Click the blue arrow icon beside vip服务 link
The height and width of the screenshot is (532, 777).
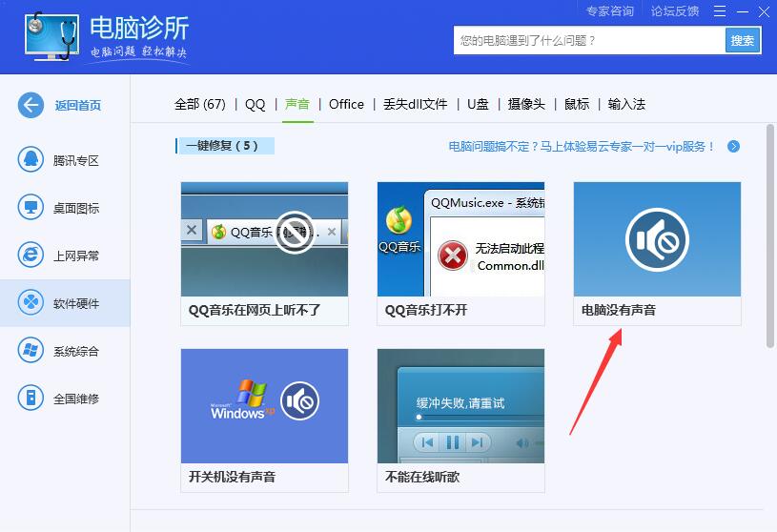coord(733,147)
